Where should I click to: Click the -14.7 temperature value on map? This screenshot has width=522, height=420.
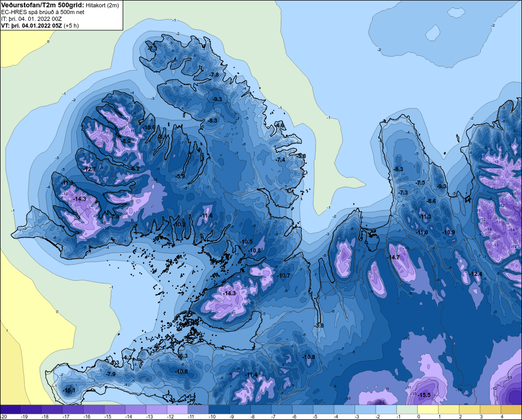(x=393, y=257)
